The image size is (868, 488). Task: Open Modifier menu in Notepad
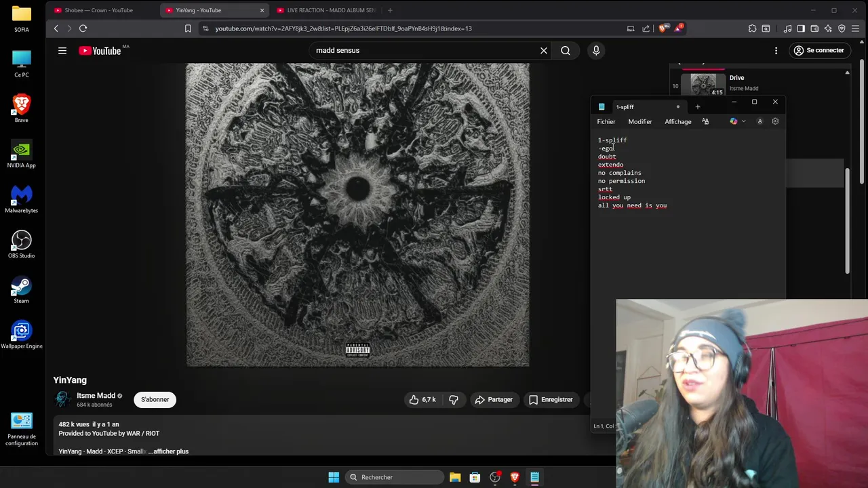click(640, 121)
